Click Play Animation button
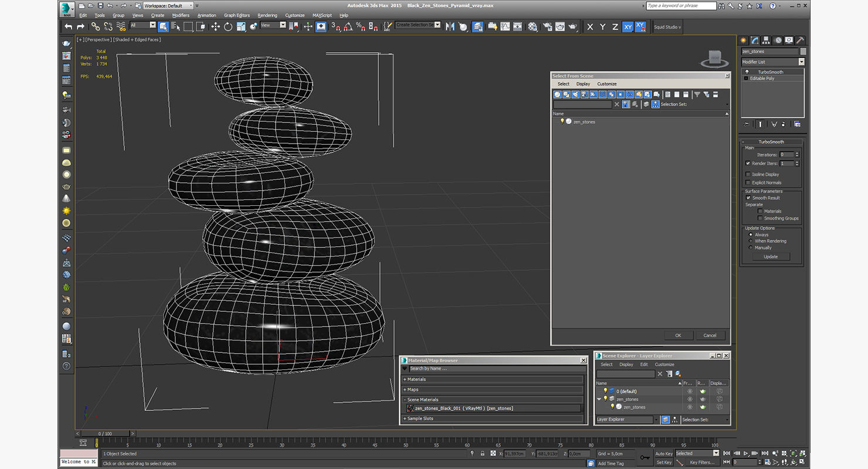 [x=746, y=453]
